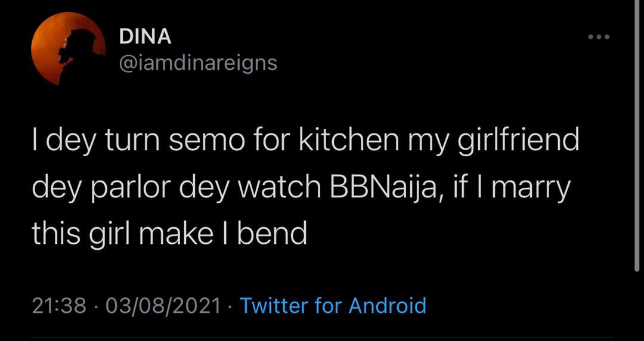The height and width of the screenshot is (341, 644).
Task: Click the scrollbar on the right edge
Action: pyautogui.click(x=637, y=137)
